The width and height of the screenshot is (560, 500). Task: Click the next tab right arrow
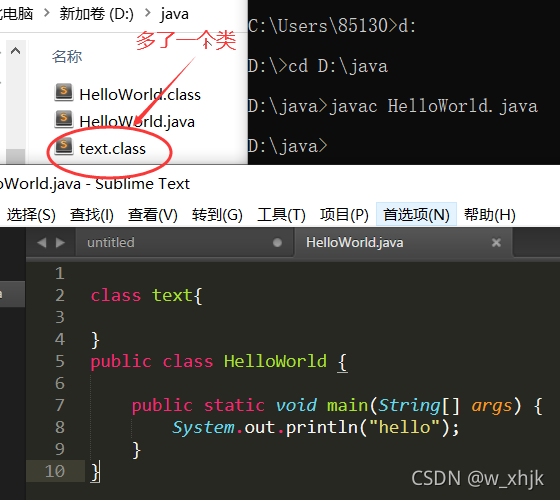click(60, 243)
